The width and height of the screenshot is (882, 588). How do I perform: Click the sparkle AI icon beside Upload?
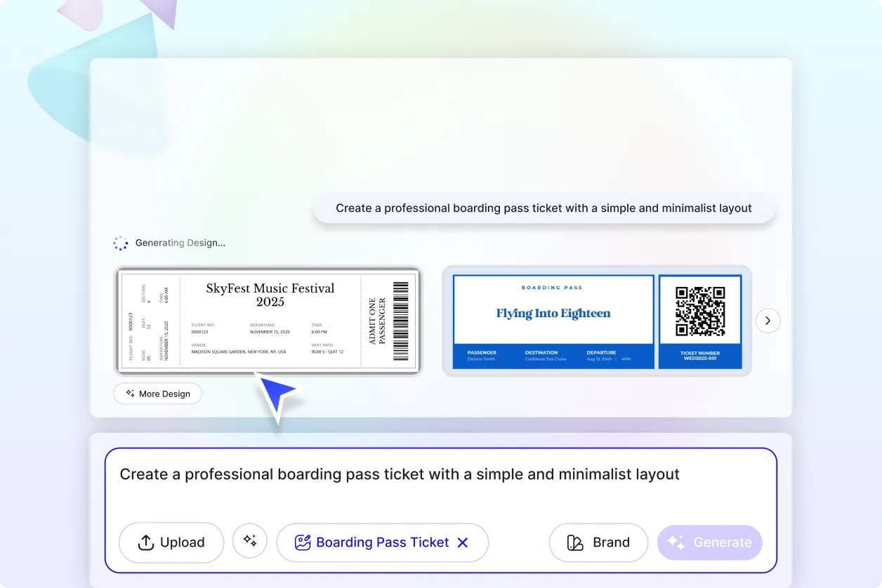pyautogui.click(x=250, y=541)
